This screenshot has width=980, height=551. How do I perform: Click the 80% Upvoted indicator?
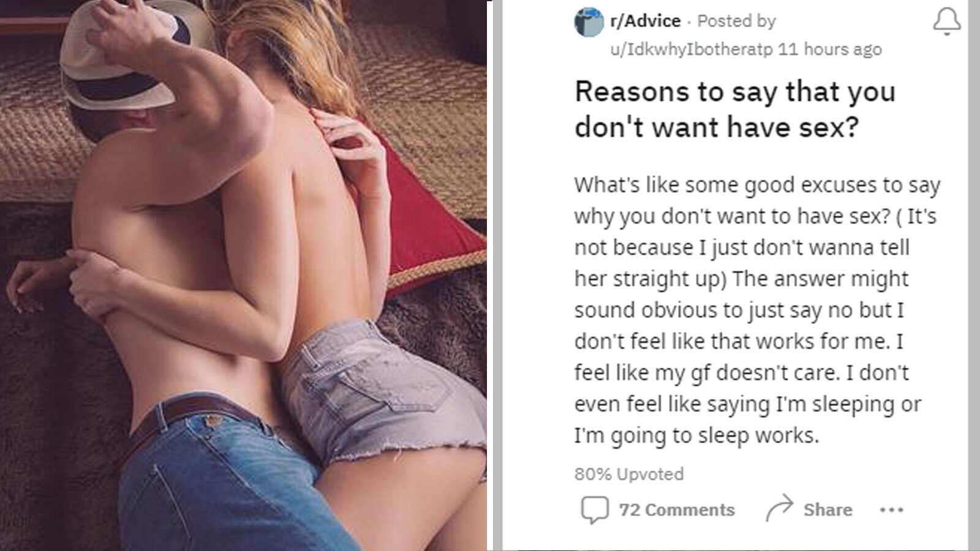(x=629, y=474)
